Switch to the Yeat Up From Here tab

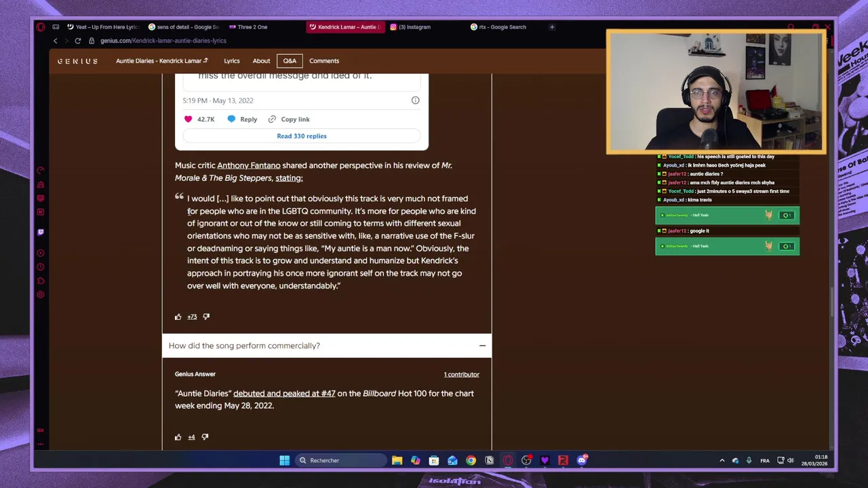pyautogui.click(x=102, y=27)
